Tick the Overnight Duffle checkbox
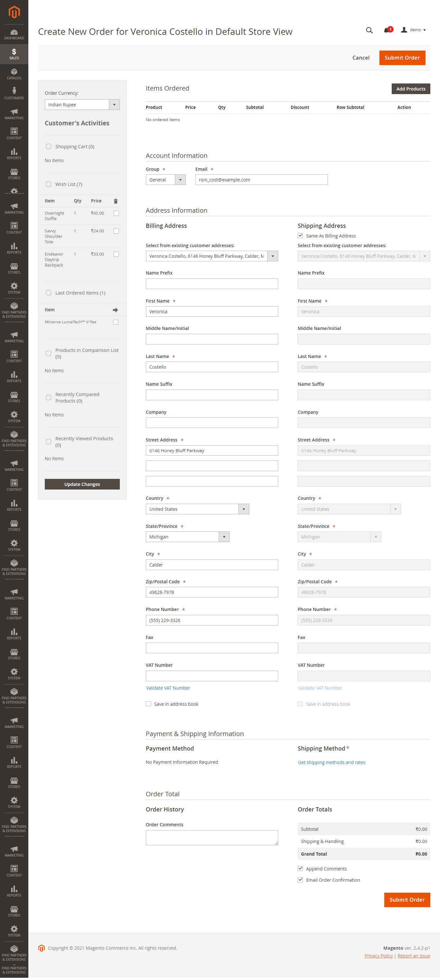 coord(116,213)
